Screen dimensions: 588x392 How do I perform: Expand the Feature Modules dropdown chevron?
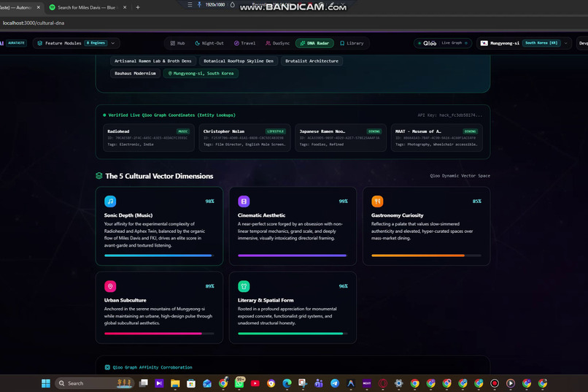[x=113, y=43]
